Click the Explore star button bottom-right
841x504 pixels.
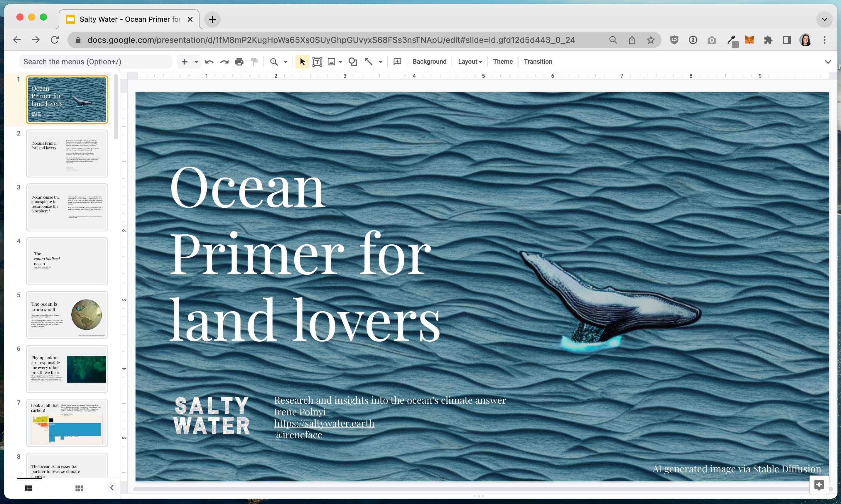(819, 485)
